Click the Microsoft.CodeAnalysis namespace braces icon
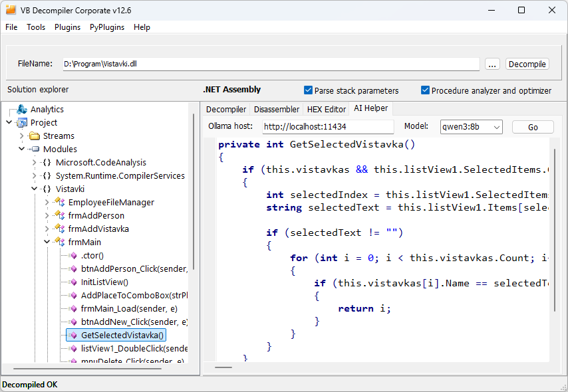The height and width of the screenshot is (392, 568). (x=47, y=163)
